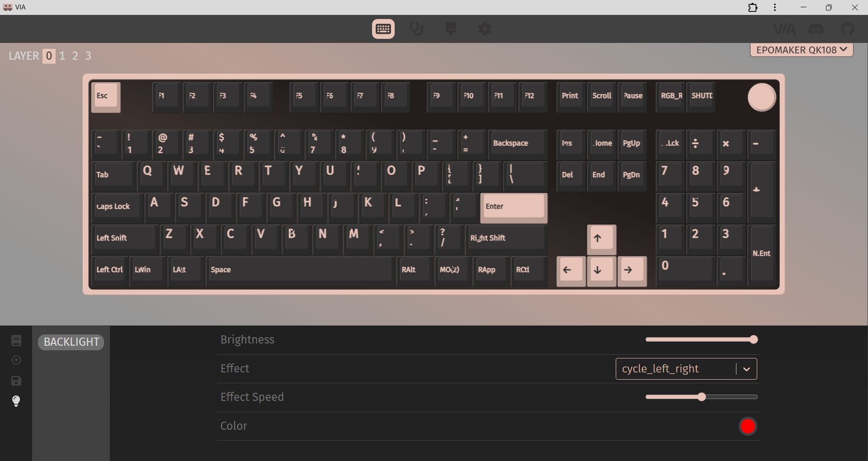Select the Save and Load sidebar icon
Image resolution: width=868 pixels, height=461 pixels.
click(16, 381)
